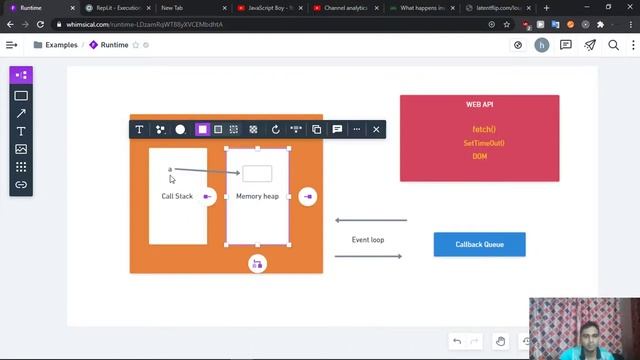Select the outline border style option

pyautogui.click(x=218, y=129)
